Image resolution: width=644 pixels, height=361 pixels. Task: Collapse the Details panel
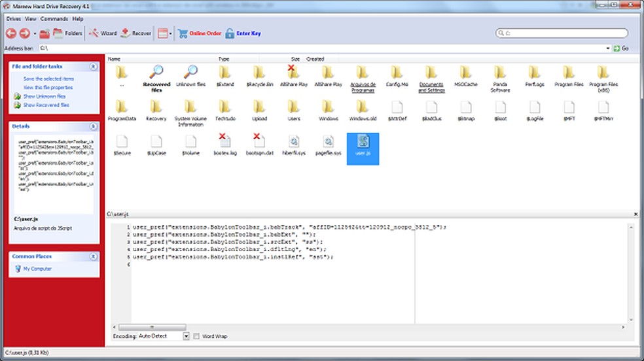point(93,126)
